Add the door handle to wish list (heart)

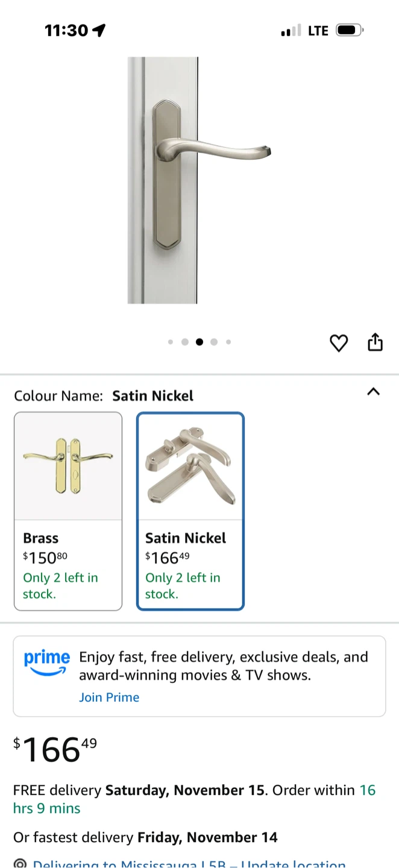339,343
